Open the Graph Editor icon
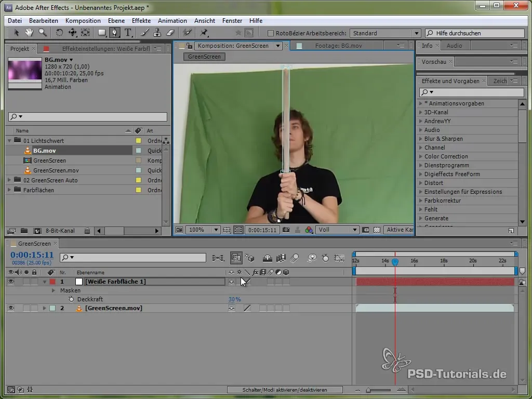532x399 pixels. [339, 258]
